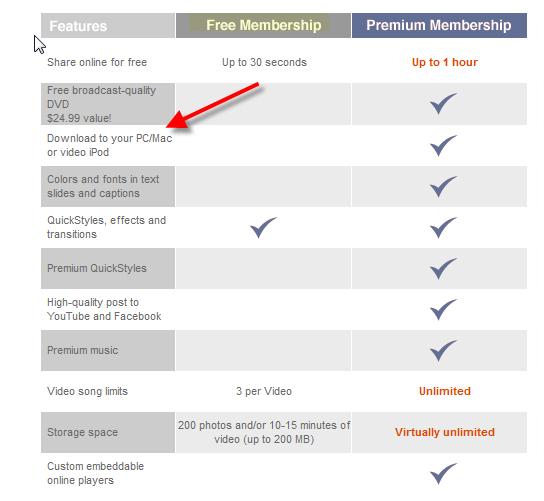The height and width of the screenshot is (501, 544).
Task: Click Premium checkmark for Download to PC/Mac
Action: tap(443, 145)
